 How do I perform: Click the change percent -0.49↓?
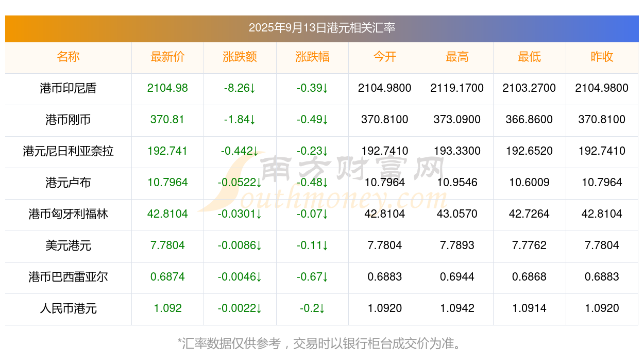tap(312, 120)
